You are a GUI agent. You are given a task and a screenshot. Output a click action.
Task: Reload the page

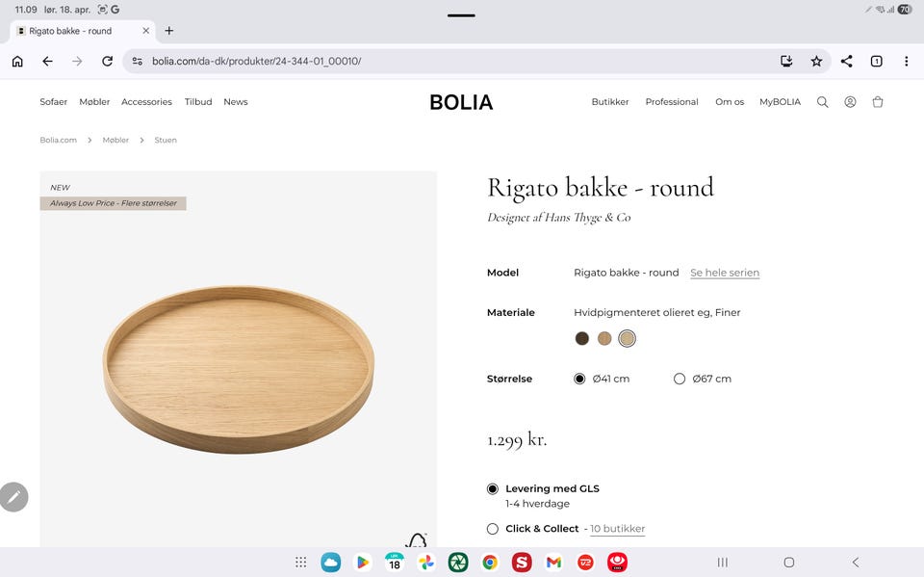coord(107,62)
